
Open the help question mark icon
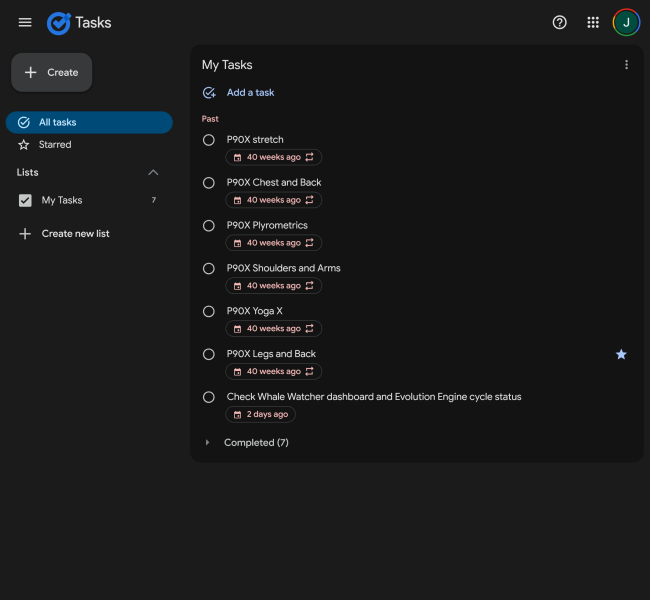[559, 22]
